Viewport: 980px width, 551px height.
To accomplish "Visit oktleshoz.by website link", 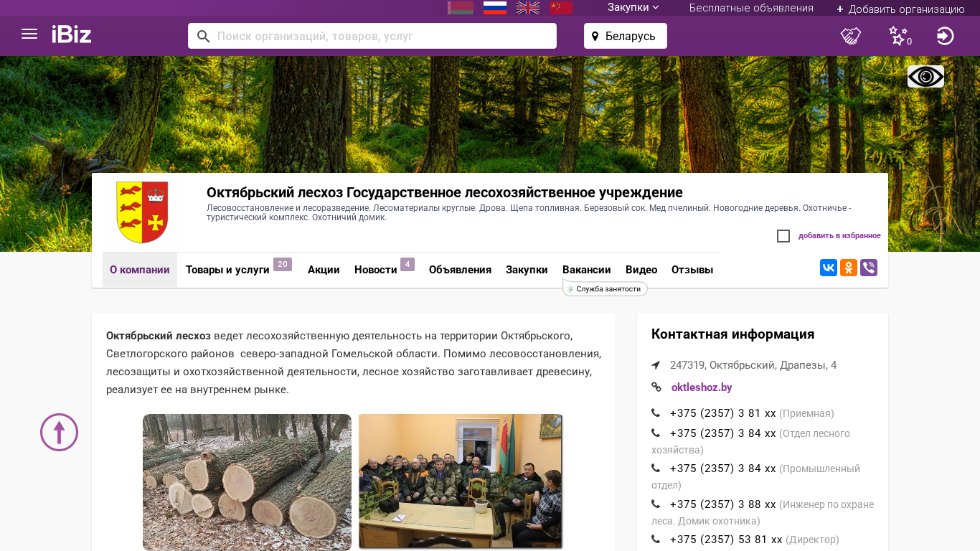I will [x=702, y=387].
